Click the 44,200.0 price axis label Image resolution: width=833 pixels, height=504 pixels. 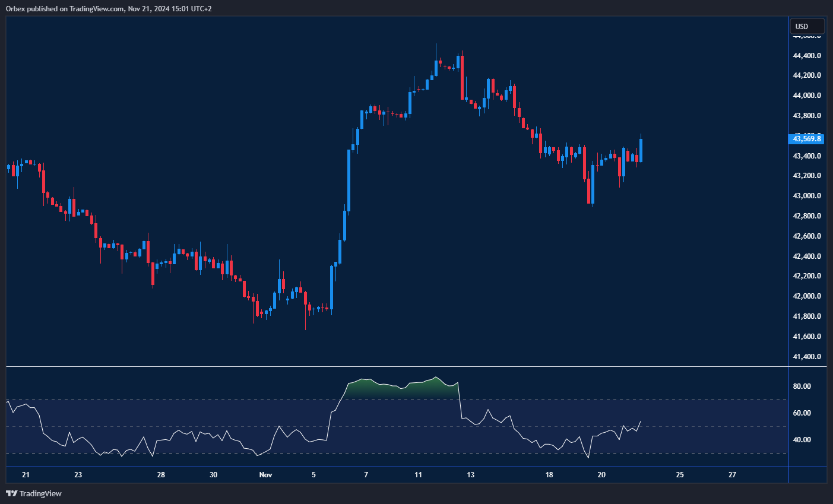click(807, 75)
